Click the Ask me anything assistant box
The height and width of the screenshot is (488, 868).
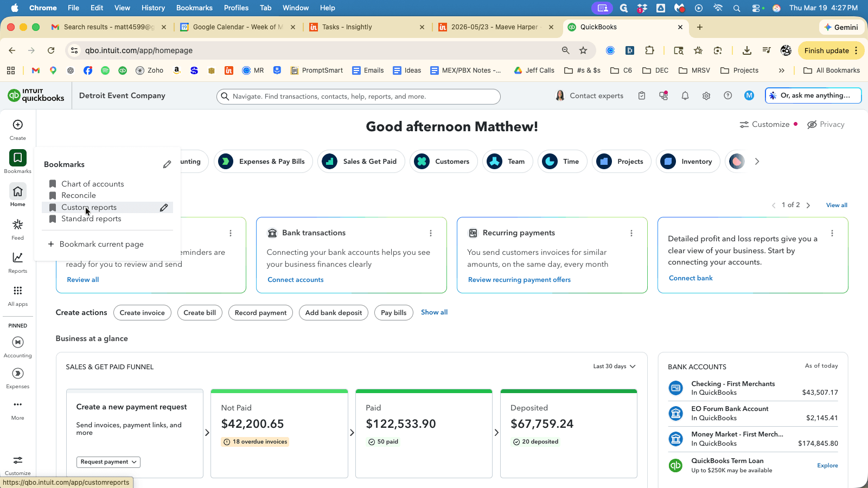click(813, 95)
